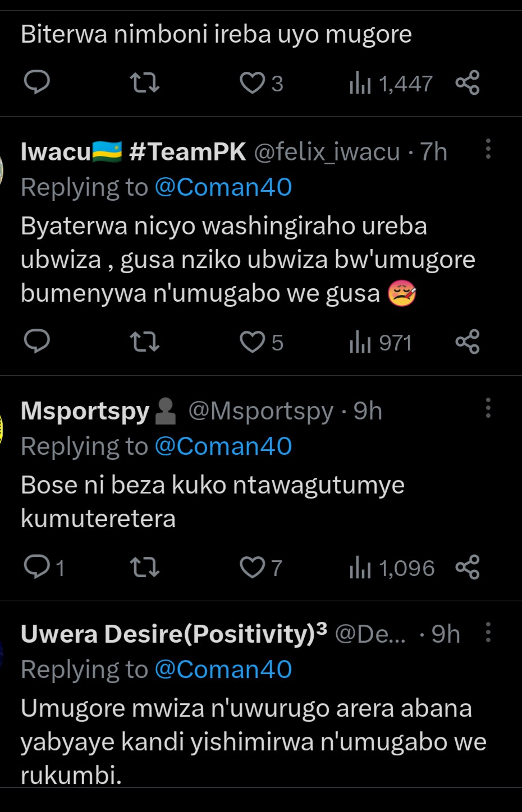Open Uwera Desire(Positivity) profile name
The image size is (522, 812).
click(x=167, y=634)
